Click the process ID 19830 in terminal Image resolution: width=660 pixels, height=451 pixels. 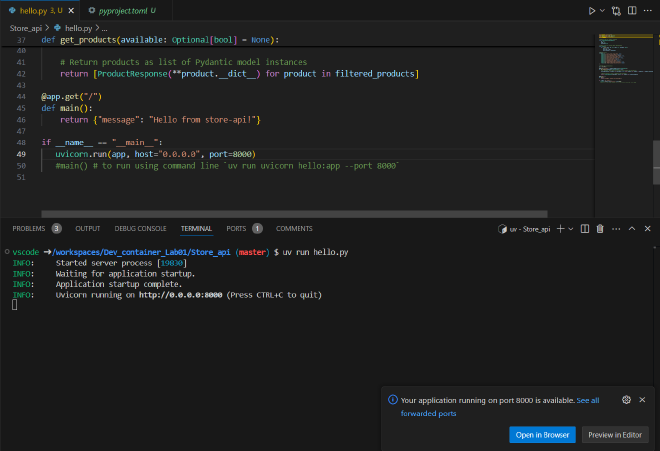click(172, 263)
